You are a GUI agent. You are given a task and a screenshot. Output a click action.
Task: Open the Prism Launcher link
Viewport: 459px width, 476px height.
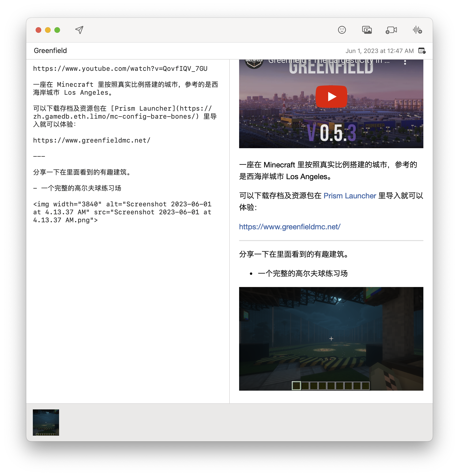pyautogui.click(x=350, y=196)
